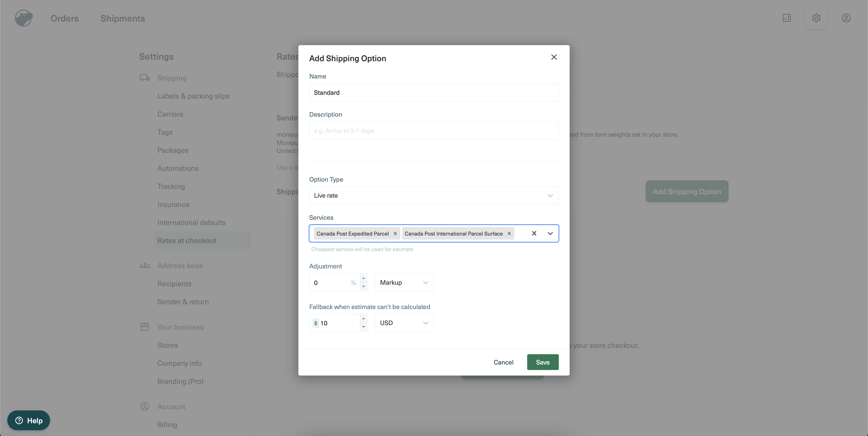Expand the Services dropdown chevron

point(550,233)
